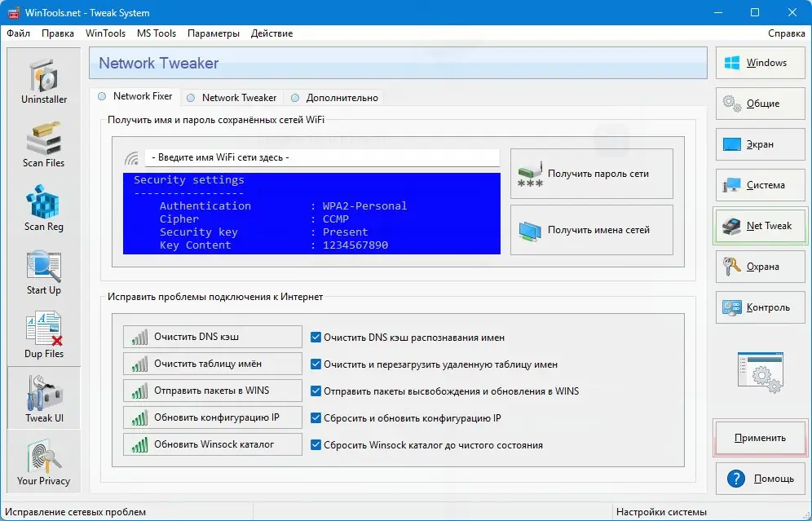
Task: Click the Получить пароль сети button
Action: coord(591,173)
